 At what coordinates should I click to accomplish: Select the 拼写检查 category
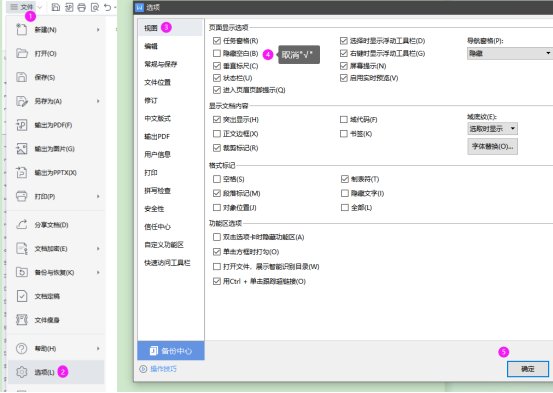click(x=157, y=191)
